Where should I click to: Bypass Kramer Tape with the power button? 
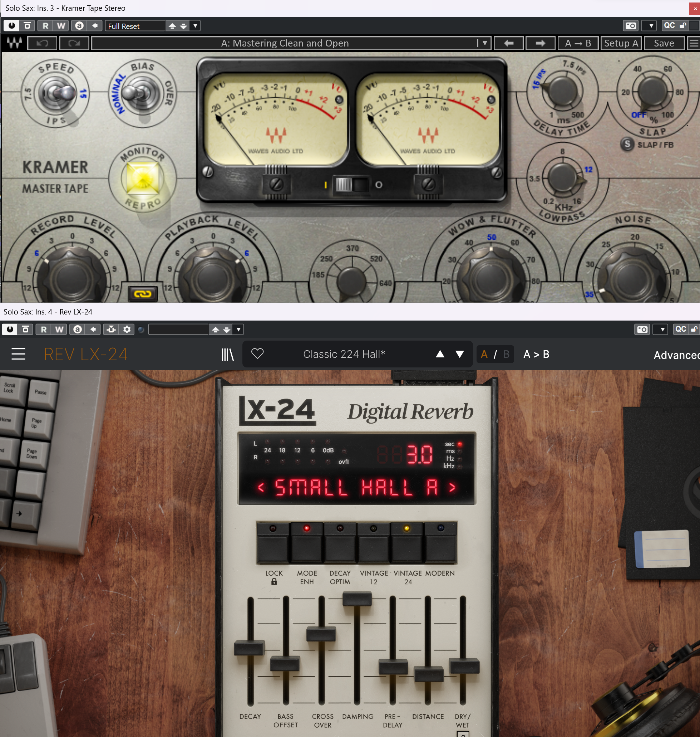click(11, 26)
